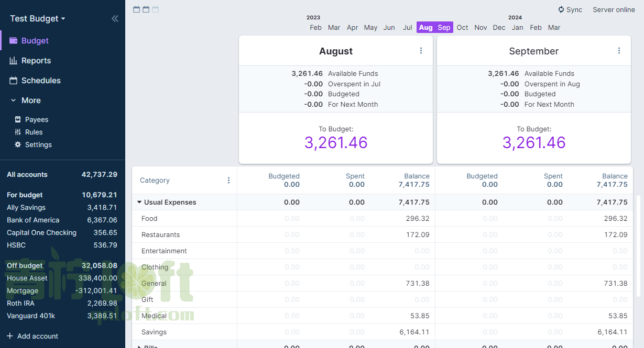
Task: Open the Test Budget dropdown
Action: pyautogui.click(x=38, y=19)
